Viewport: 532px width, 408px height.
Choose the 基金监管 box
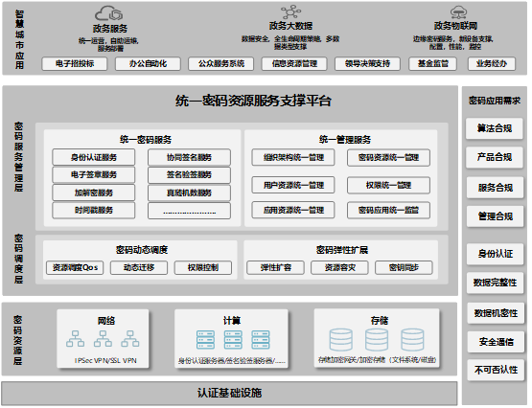[433, 64]
